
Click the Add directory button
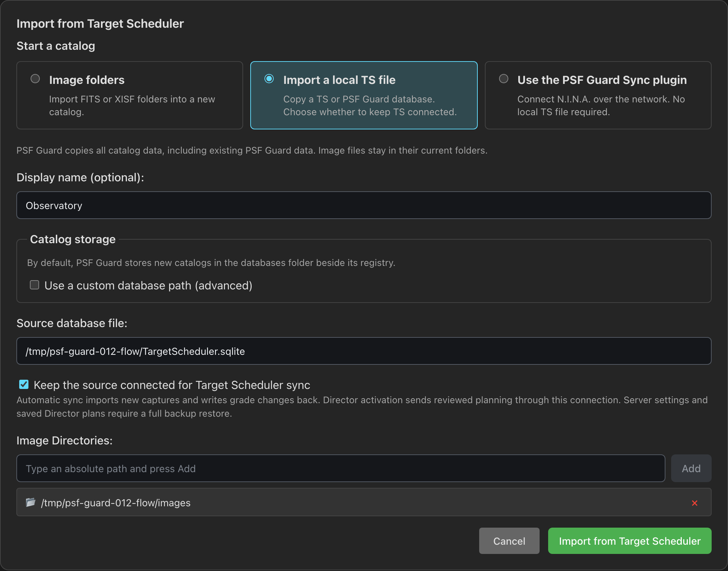[x=691, y=468]
